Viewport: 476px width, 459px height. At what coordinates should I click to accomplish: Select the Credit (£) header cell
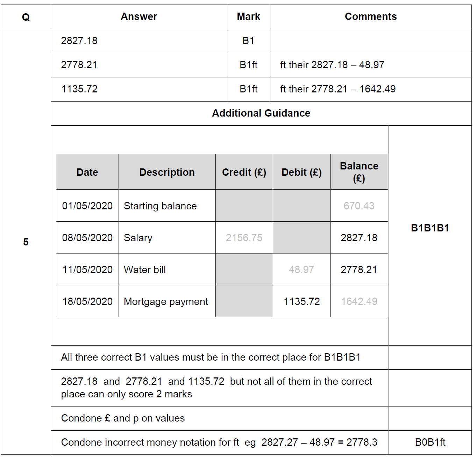pyautogui.click(x=244, y=172)
